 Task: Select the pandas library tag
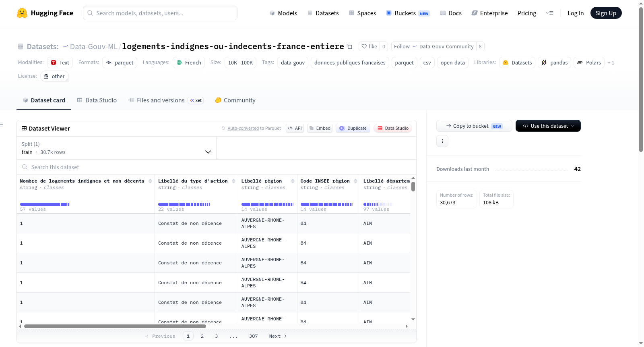tap(554, 62)
